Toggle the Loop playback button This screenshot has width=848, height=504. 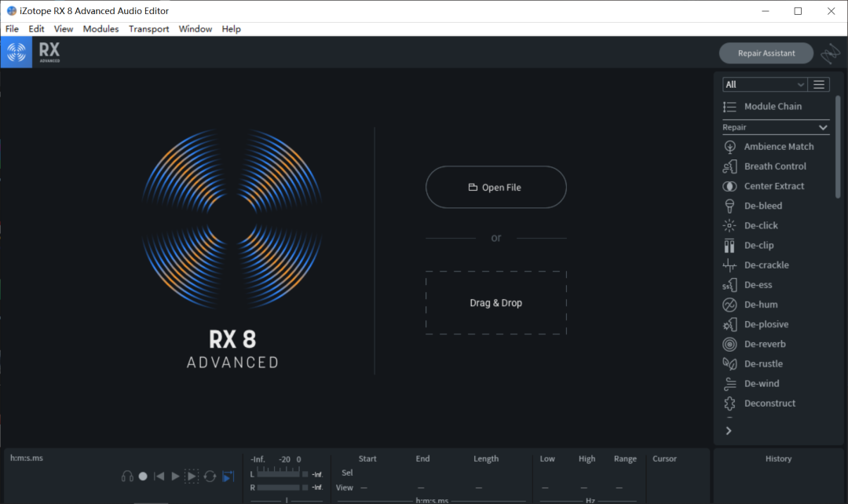coord(210,477)
